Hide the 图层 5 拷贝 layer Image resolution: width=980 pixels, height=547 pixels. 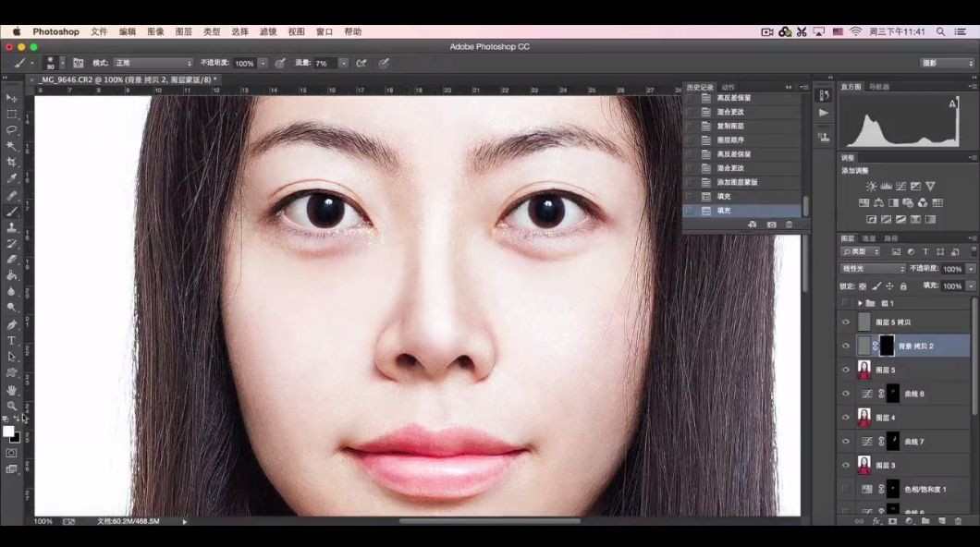[x=845, y=322]
